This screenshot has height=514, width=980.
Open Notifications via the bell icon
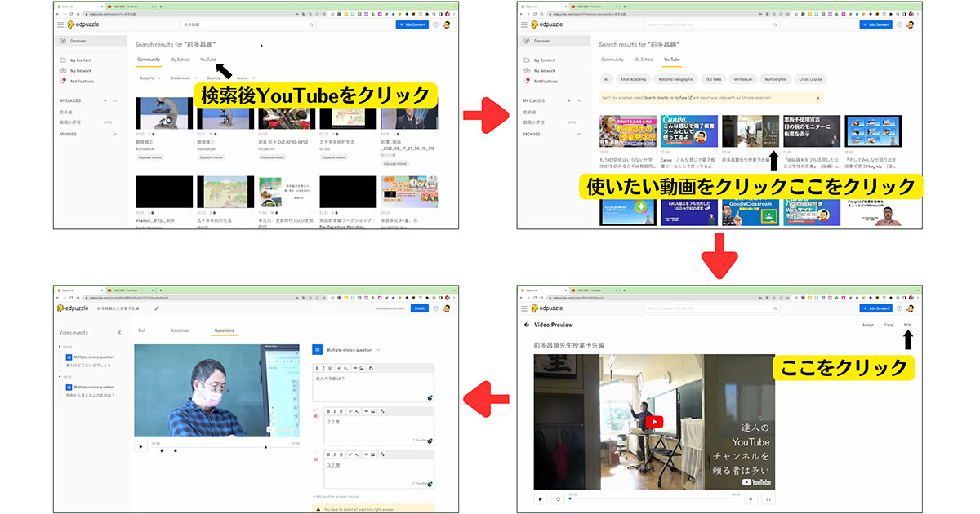63,81
